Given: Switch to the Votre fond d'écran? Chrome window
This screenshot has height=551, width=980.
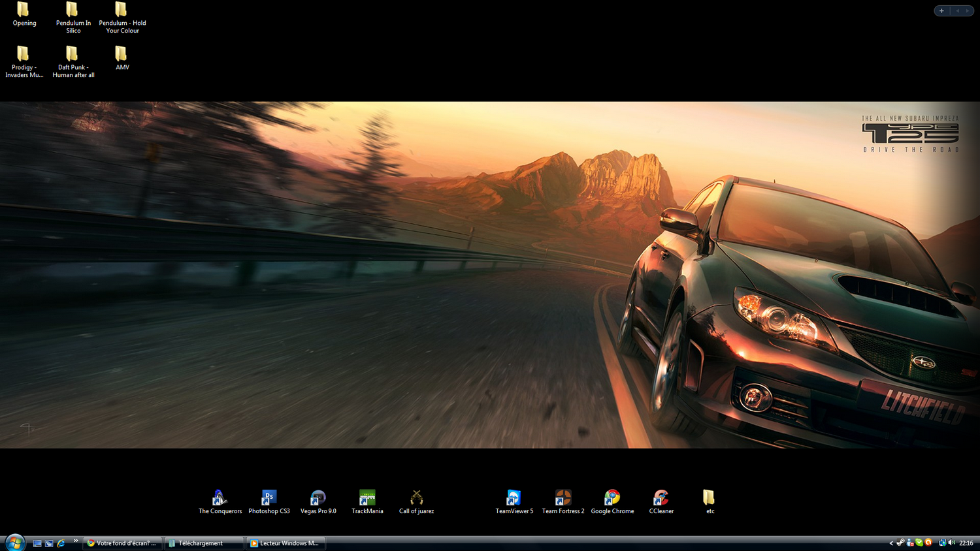Looking at the screenshot, I should [x=122, y=543].
